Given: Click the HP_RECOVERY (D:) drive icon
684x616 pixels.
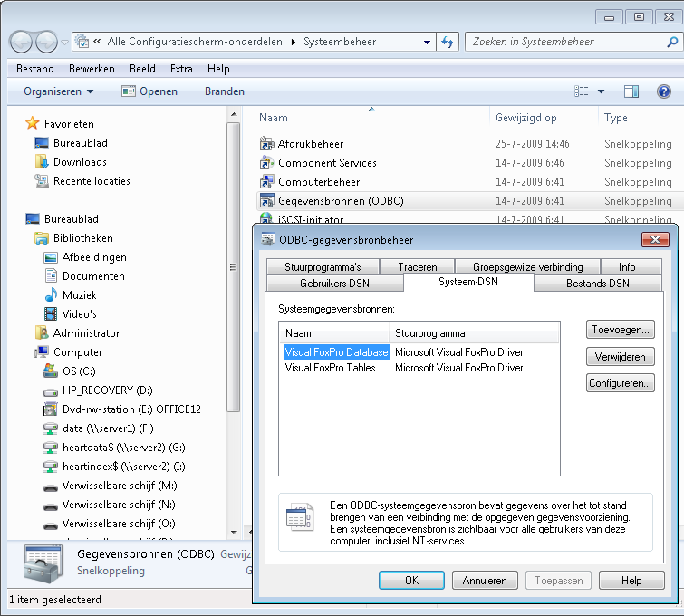Looking at the screenshot, I should 51,391.
